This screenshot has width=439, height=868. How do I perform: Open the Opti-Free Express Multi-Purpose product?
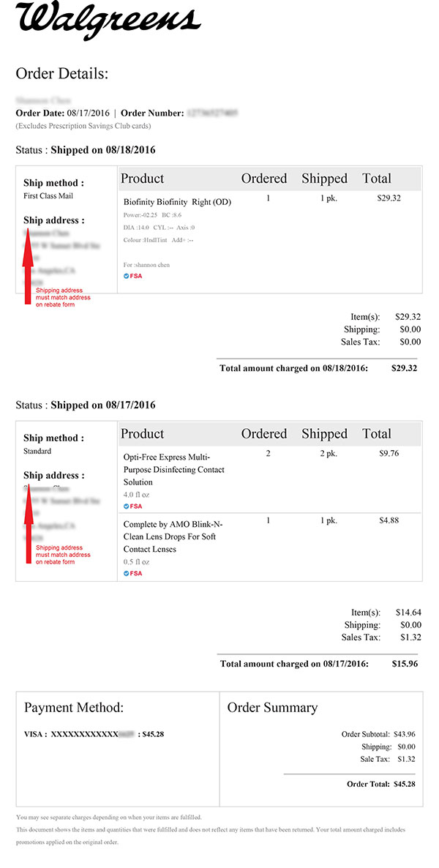[174, 469]
